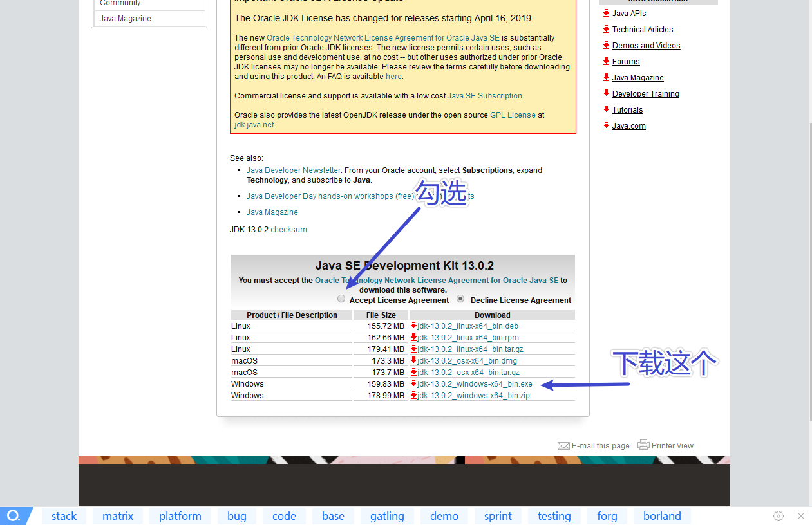Viewport: 812px width, 525px height.
Task: Open Java SE Subscription link
Action: coord(485,96)
